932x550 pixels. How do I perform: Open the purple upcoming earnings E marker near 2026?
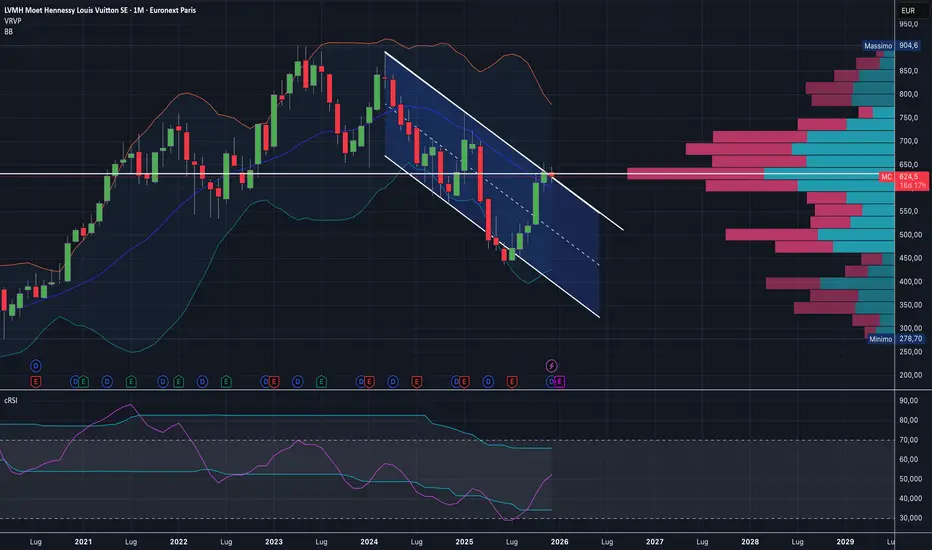[559, 382]
